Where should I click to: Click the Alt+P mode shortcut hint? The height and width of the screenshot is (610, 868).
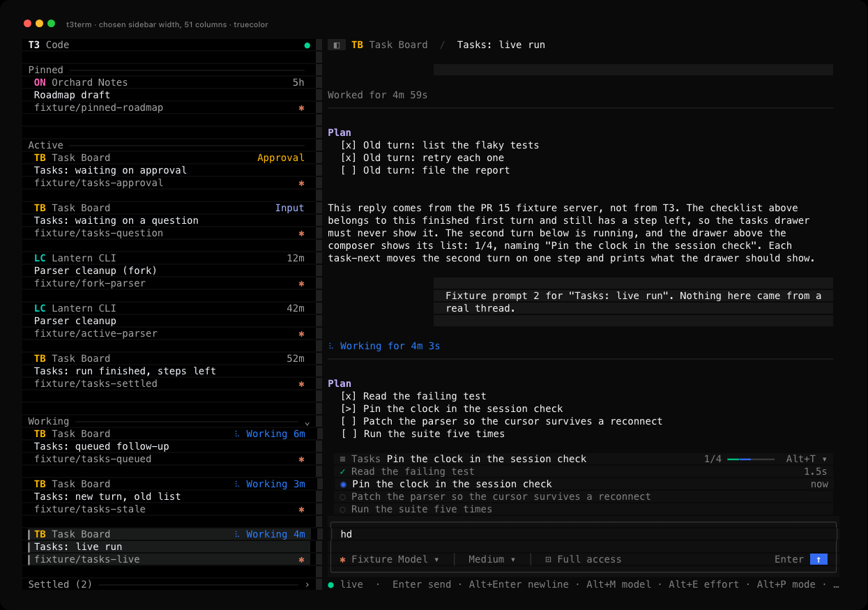pyautogui.click(x=786, y=584)
